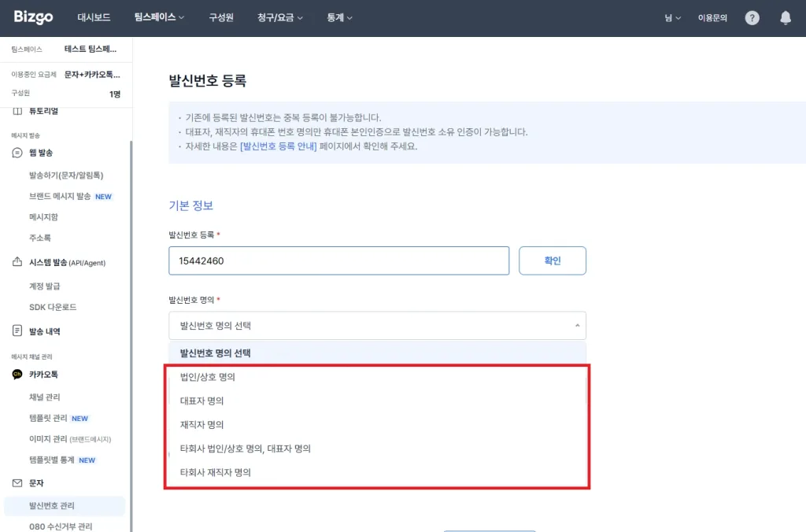
Task: Collapse the 발신번호 명의 선택 dropdown
Action: [x=377, y=325]
